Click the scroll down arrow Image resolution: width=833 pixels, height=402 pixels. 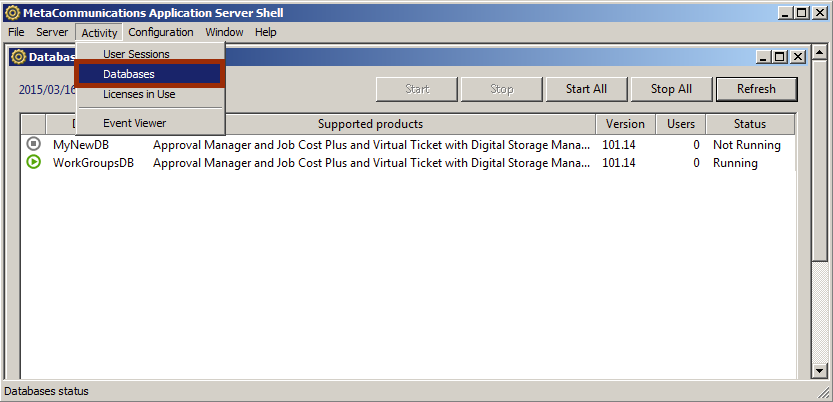pyautogui.click(x=820, y=371)
